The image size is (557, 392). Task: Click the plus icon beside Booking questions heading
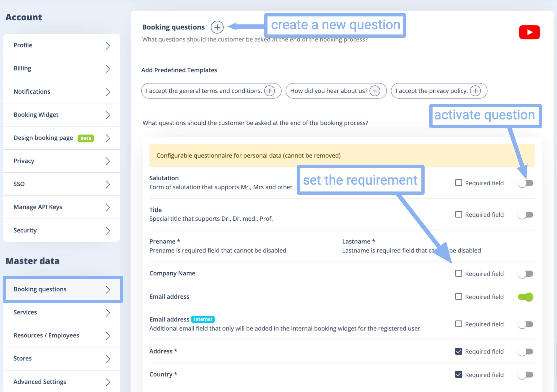tap(217, 27)
